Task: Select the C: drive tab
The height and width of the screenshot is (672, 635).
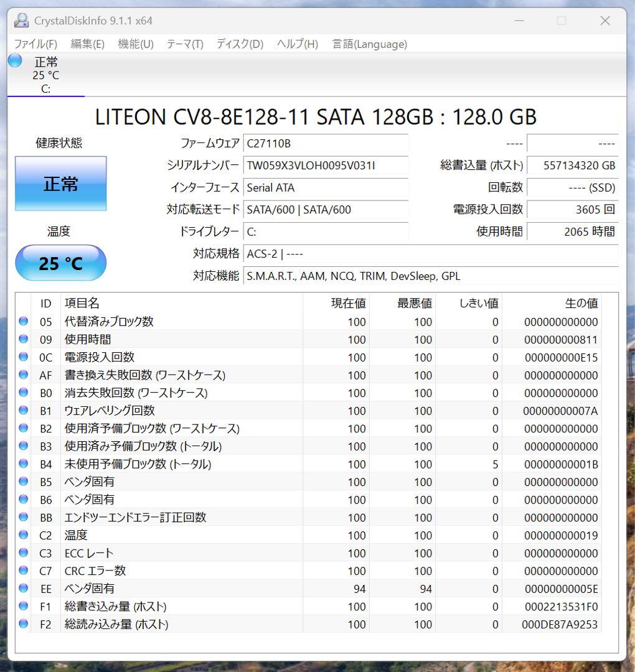Action: 45,75
